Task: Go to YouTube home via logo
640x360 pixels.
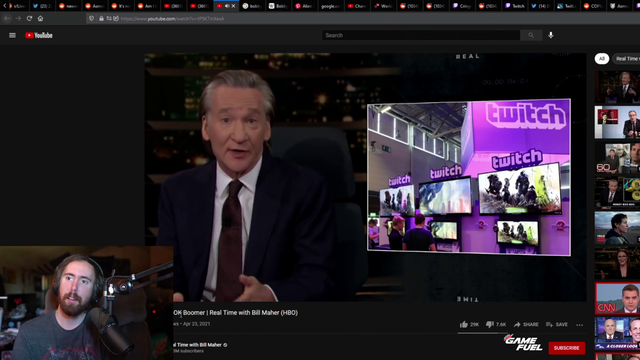Action: (x=39, y=36)
